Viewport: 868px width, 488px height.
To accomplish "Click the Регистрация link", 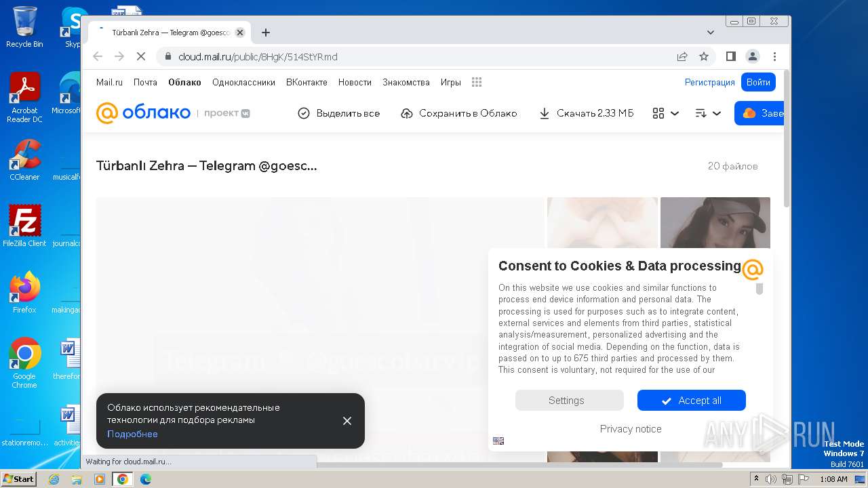I will coord(710,82).
